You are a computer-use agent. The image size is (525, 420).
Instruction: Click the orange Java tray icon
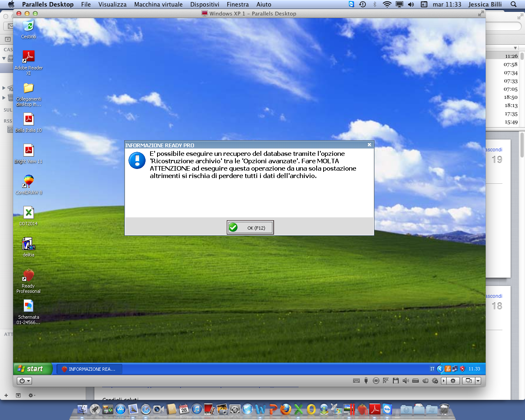tap(448, 369)
